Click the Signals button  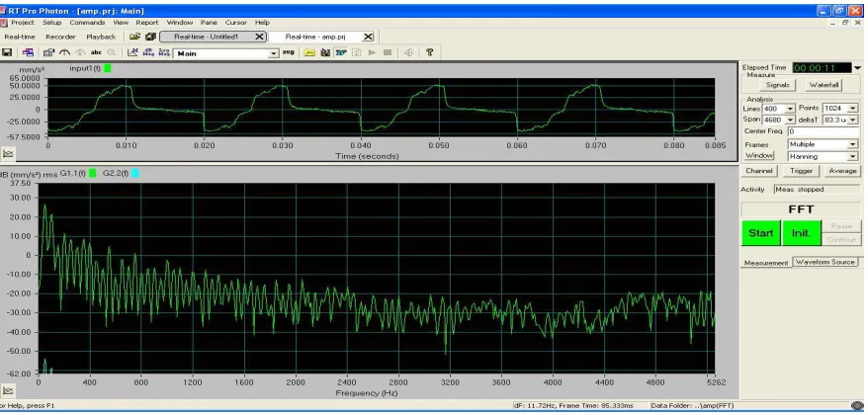tap(777, 85)
